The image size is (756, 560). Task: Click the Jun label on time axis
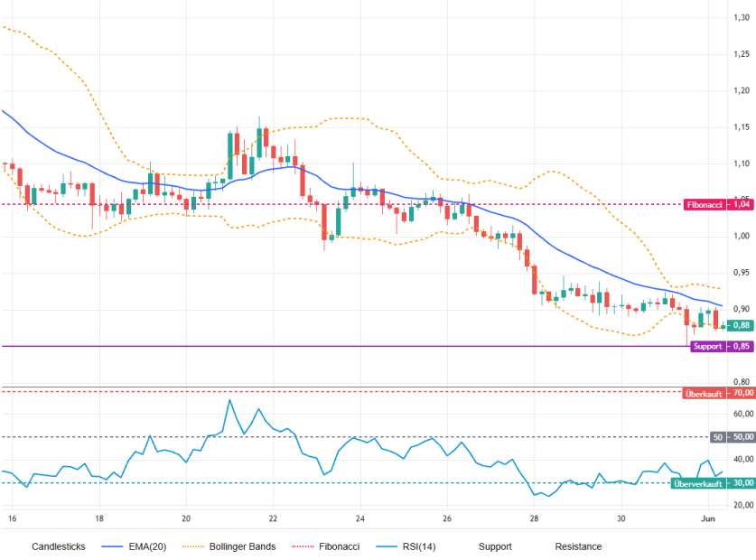pos(708,518)
